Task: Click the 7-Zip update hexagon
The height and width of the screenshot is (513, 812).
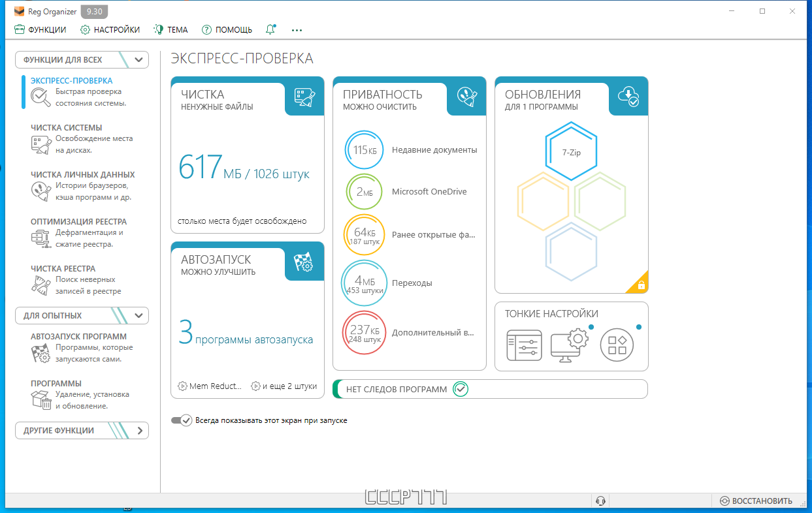Action: point(571,151)
